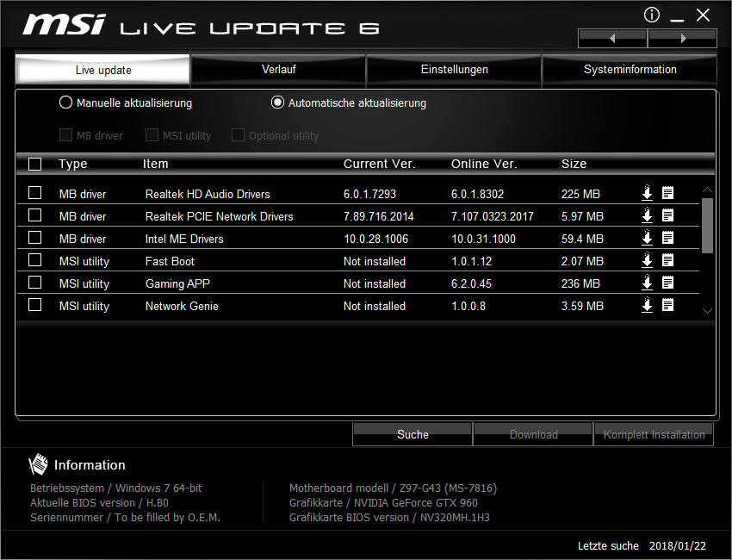Check the select-all checkbox in header row
This screenshot has height=560, width=732.
35,164
